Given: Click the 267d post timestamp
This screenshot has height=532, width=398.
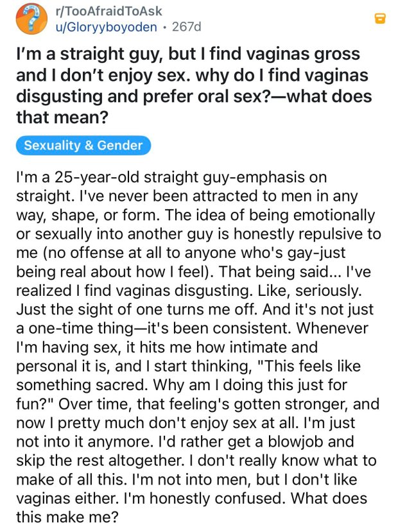Looking at the screenshot, I should [187, 26].
